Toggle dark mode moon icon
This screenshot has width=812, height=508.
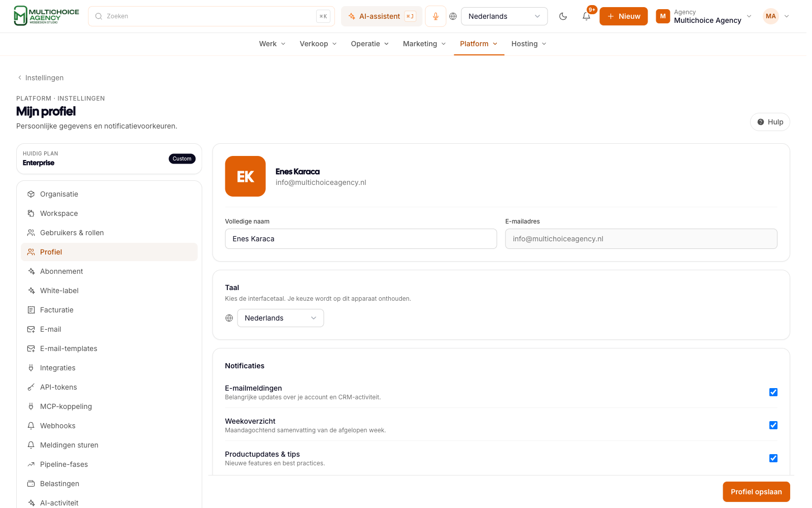[x=563, y=16]
